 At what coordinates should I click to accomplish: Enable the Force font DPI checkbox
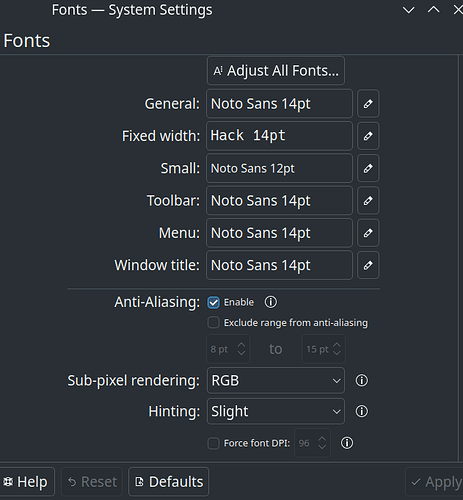click(x=213, y=443)
